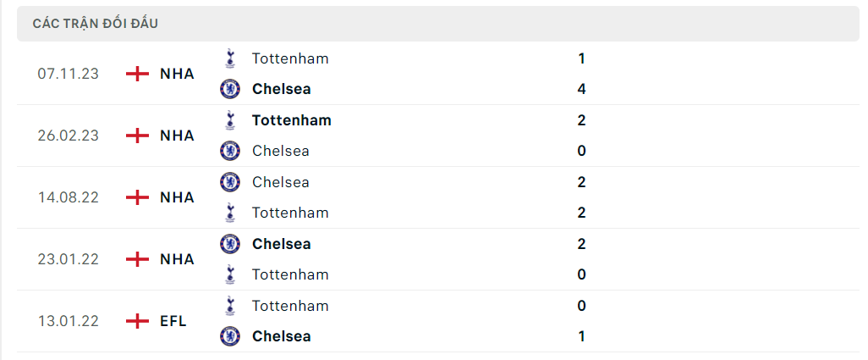The image size is (868, 360).
Task: Select Tottenham name in 13.01.22 EFL match
Action: (x=290, y=306)
